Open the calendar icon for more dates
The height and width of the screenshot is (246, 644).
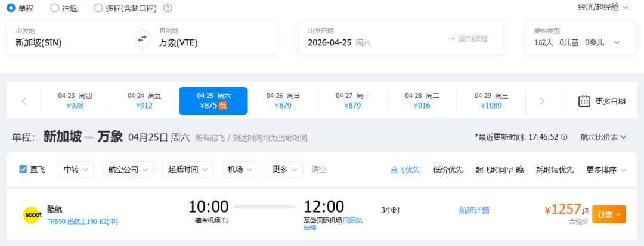pyautogui.click(x=584, y=101)
